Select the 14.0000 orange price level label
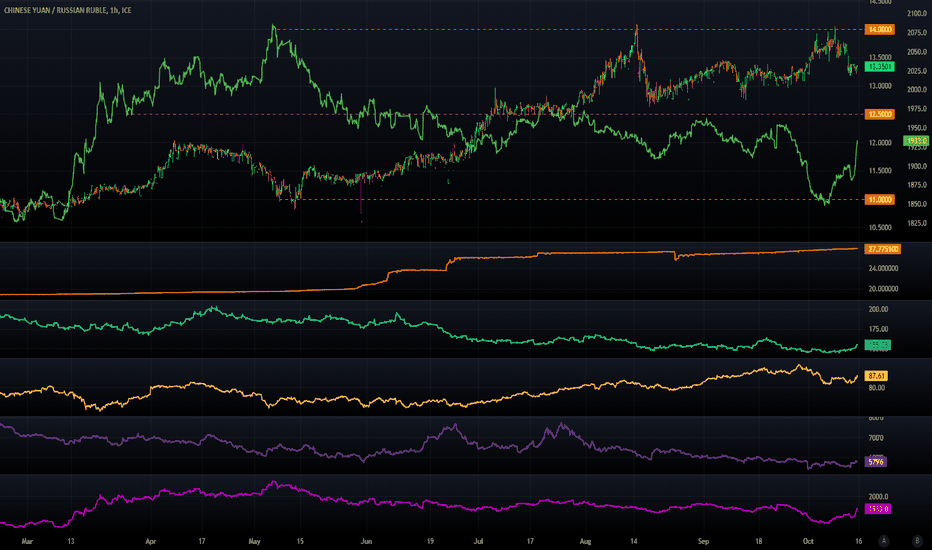Viewport: 932px width, 550px height. coord(879,29)
